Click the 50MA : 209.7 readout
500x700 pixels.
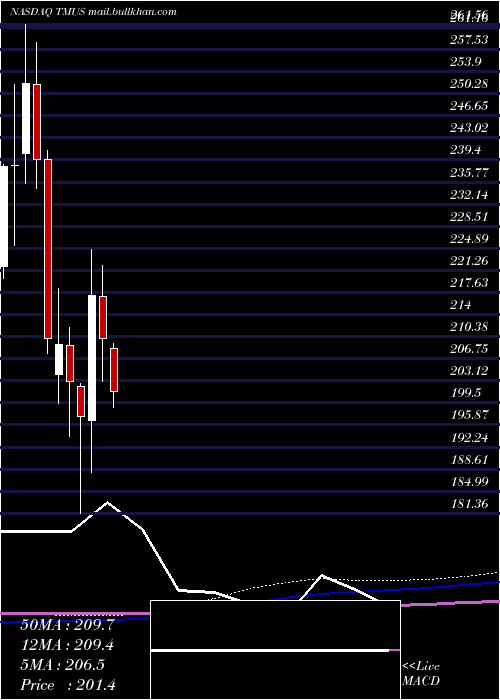pyautogui.click(x=67, y=625)
